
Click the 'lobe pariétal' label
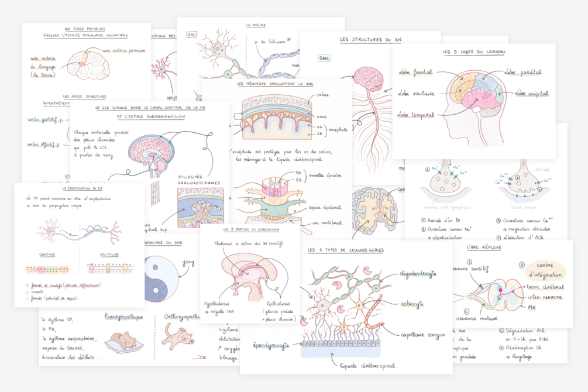522,72
